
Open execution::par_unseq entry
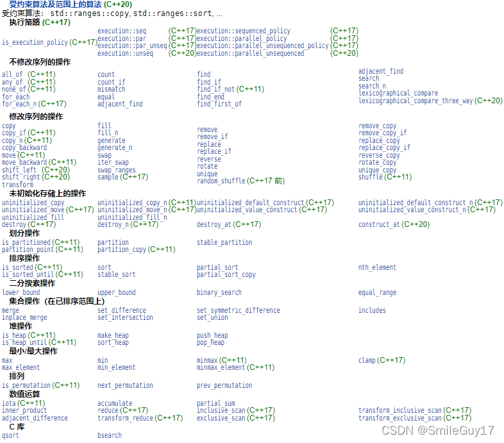click(x=132, y=46)
